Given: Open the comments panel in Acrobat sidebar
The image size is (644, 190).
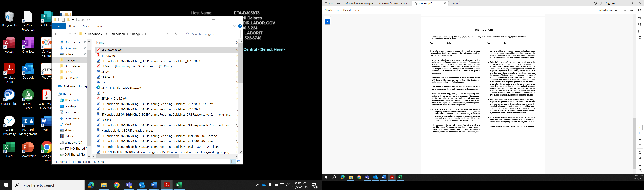Looking at the screenshot, I should tap(640, 25).
